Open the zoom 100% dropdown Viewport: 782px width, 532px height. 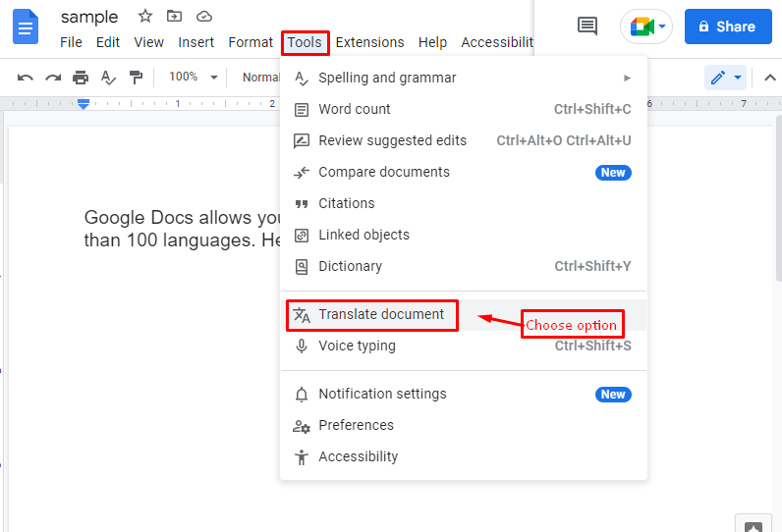click(x=193, y=78)
